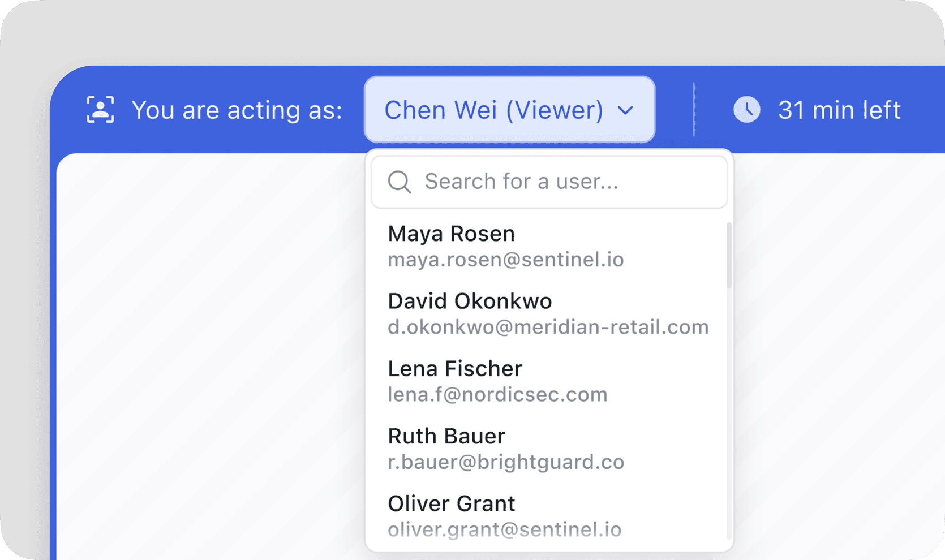Click email maya.rosen@sentinel.io
945x560 pixels.
[x=506, y=260]
